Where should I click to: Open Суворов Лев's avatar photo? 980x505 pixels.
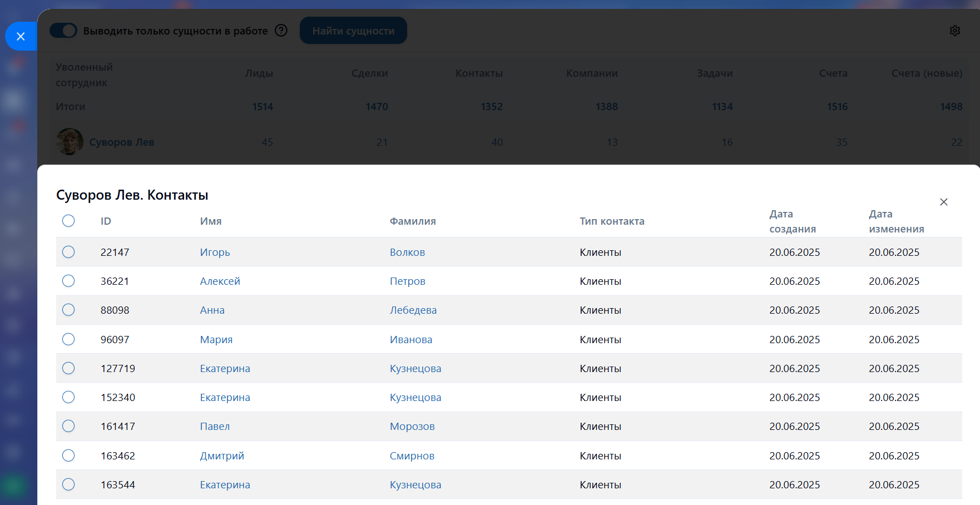pos(70,142)
